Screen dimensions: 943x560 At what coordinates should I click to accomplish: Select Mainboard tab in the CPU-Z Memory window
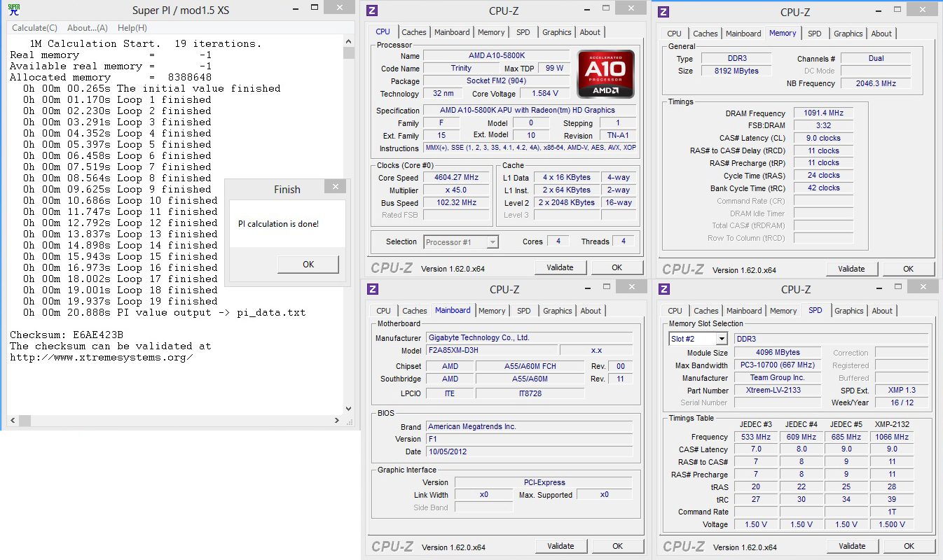pyautogui.click(x=743, y=34)
